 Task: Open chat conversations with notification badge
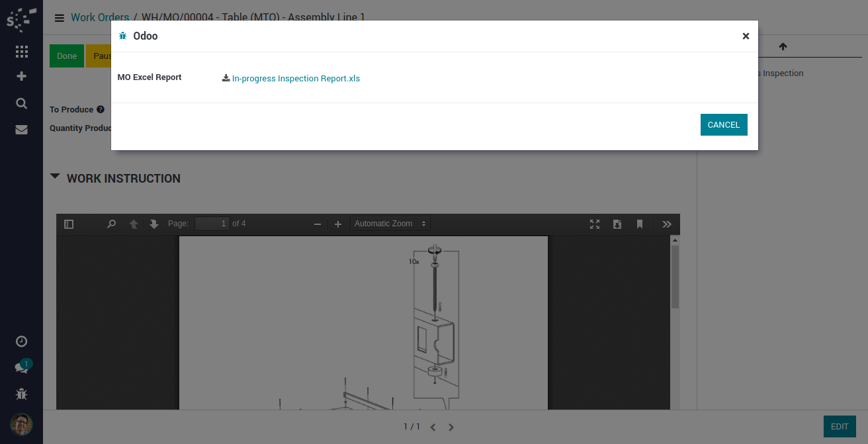[21, 368]
